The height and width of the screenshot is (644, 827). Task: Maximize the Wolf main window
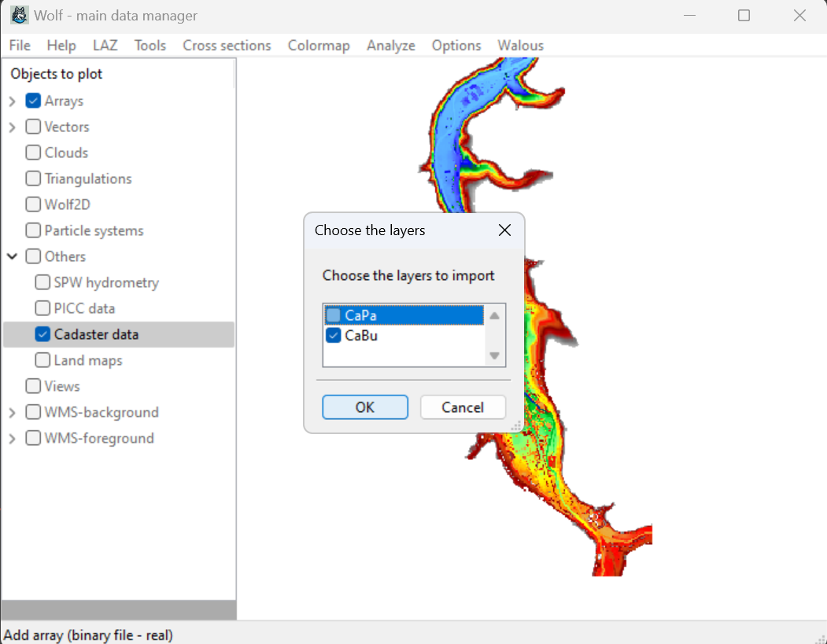click(744, 16)
